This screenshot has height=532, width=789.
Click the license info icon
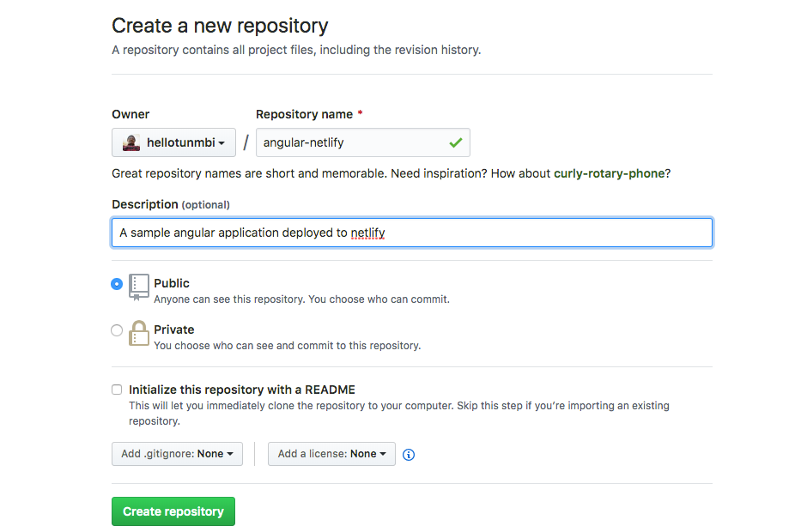pos(409,455)
